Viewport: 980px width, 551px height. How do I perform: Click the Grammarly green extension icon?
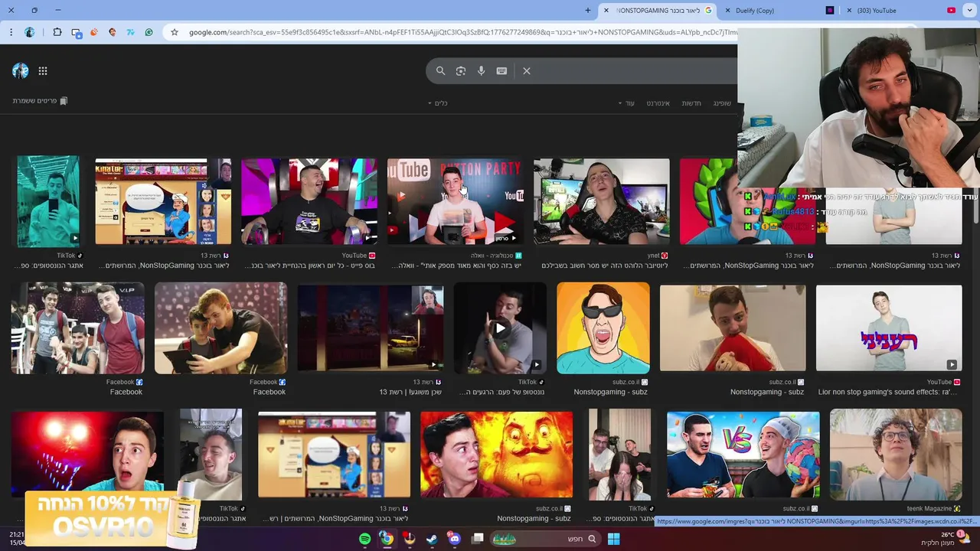click(x=149, y=32)
